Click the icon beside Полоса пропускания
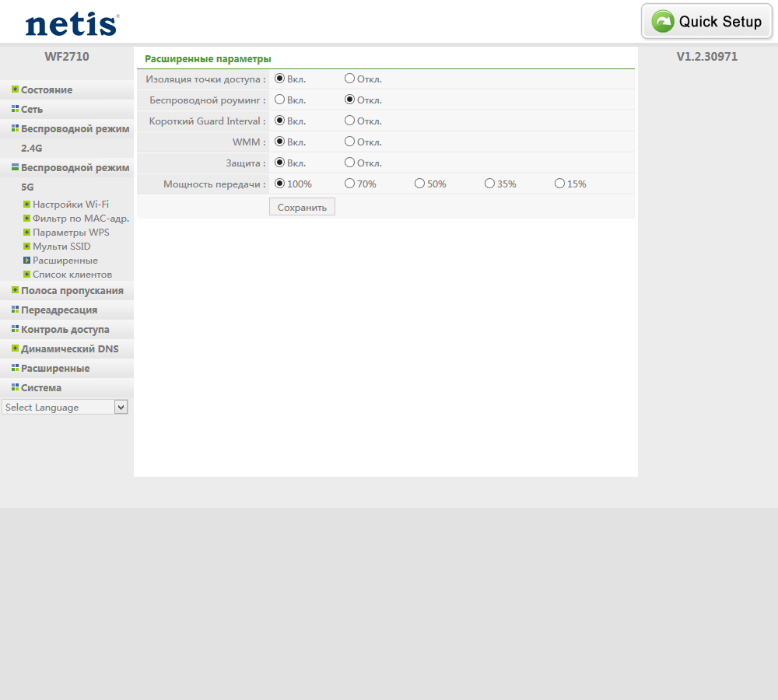Viewport: 778px width, 700px height. tap(15, 290)
